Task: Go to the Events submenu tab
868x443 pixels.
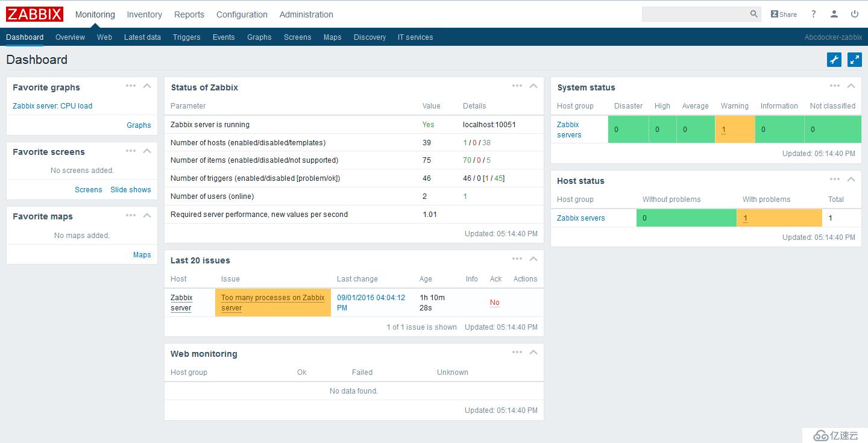Action: (224, 37)
